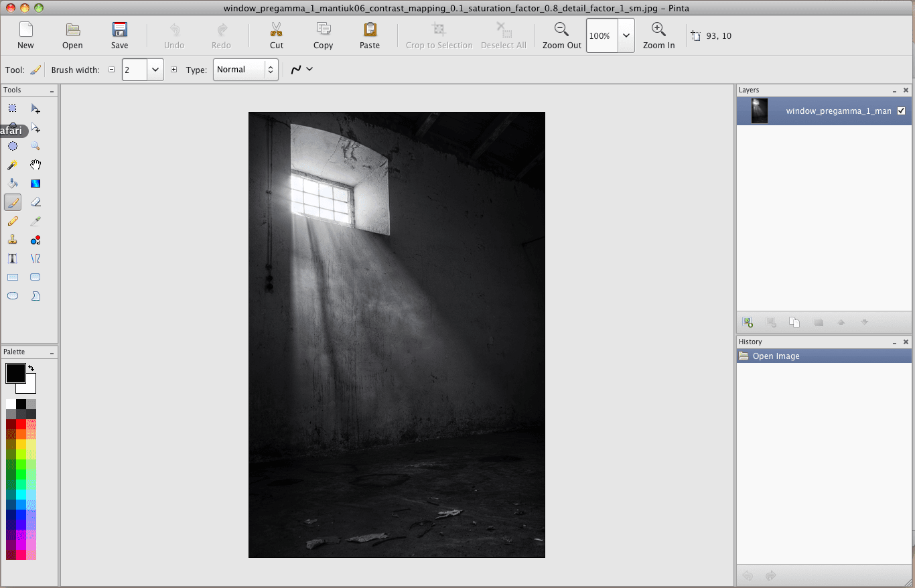
Task: Pick the Line tool
Action: point(36,259)
